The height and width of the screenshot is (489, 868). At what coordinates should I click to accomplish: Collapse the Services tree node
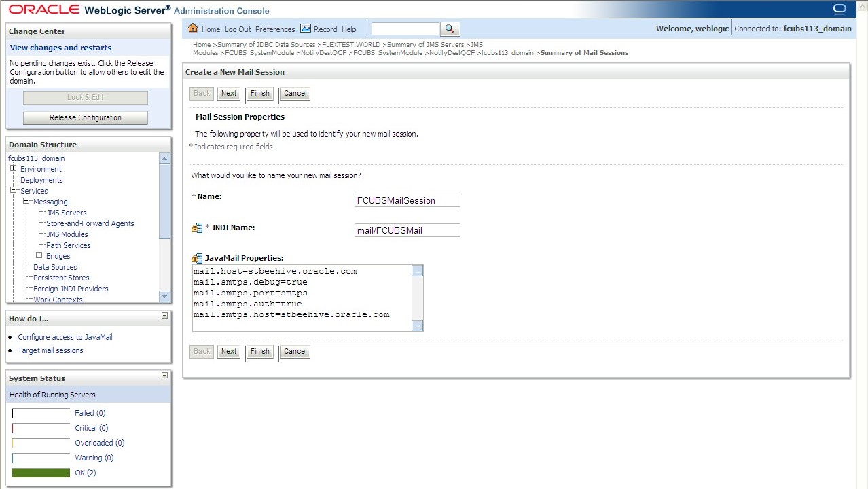click(x=13, y=191)
